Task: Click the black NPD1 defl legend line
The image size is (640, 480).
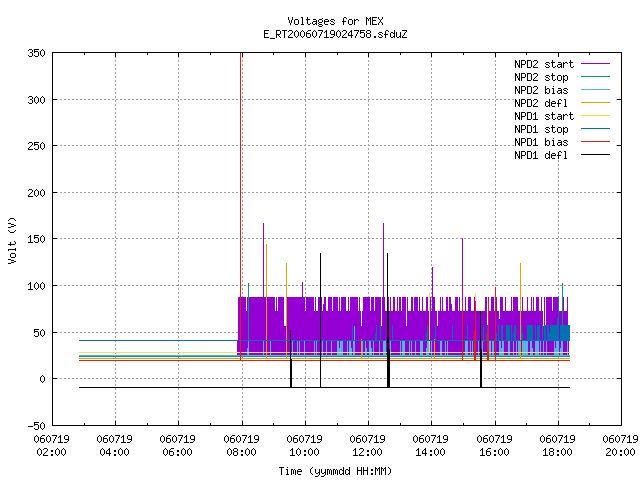Action: [596, 155]
